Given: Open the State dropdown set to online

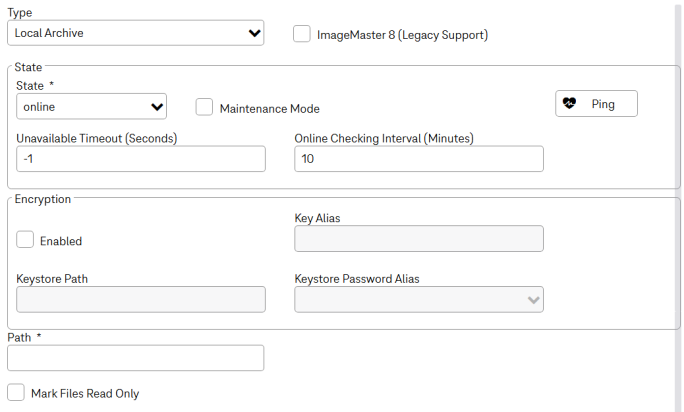Looking at the screenshot, I should [92, 106].
